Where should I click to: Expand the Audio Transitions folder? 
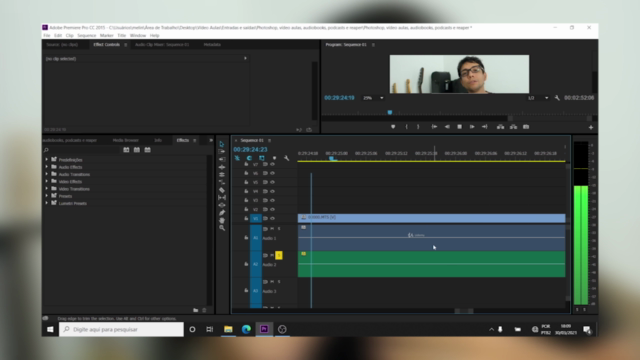[x=47, y=174]
